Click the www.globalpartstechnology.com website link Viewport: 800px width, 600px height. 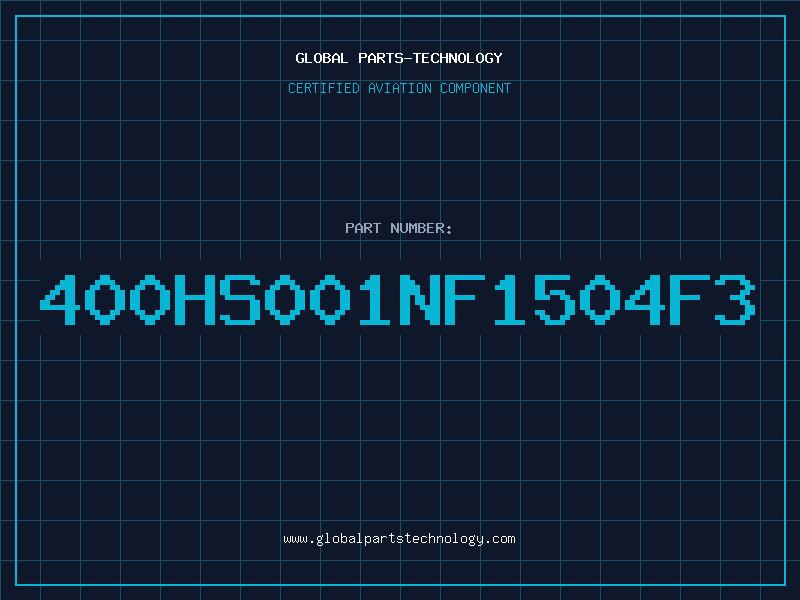(399, 539)
